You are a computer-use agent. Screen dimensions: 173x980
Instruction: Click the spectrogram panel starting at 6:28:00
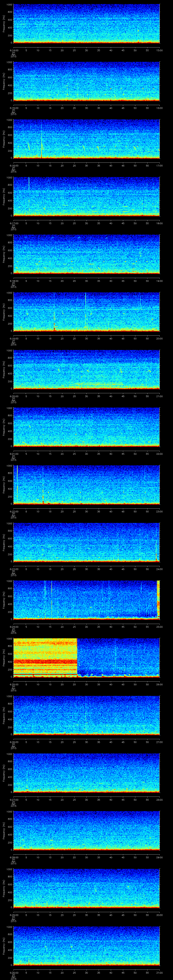(86, 831)
